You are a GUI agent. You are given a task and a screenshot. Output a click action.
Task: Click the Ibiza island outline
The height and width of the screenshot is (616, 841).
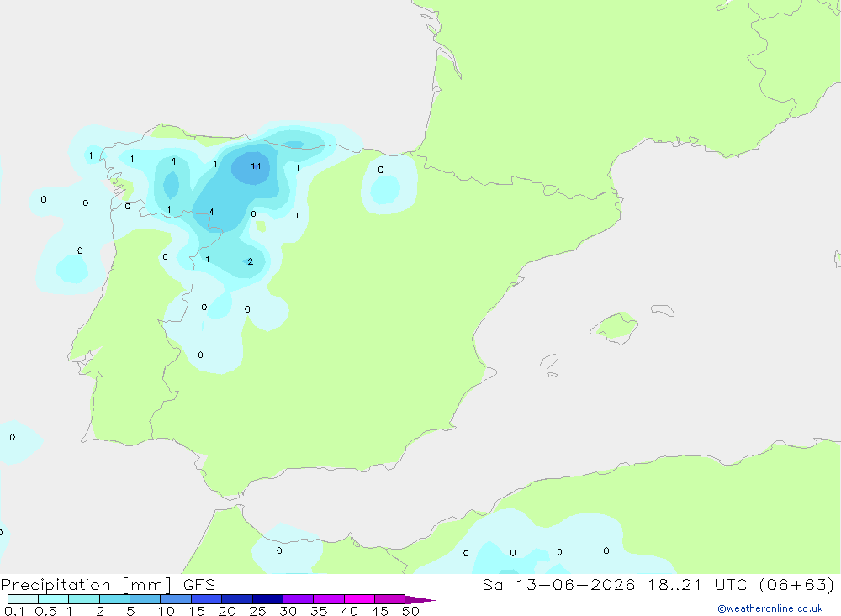[x=549, y=361]
